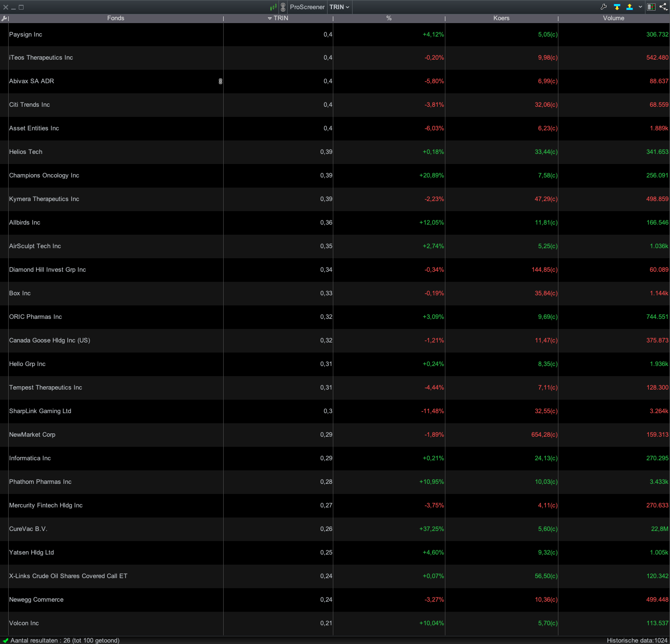The image size is (670, 644).
Task: Select the Informatica Inc row
Action: (x=335, y=458)
